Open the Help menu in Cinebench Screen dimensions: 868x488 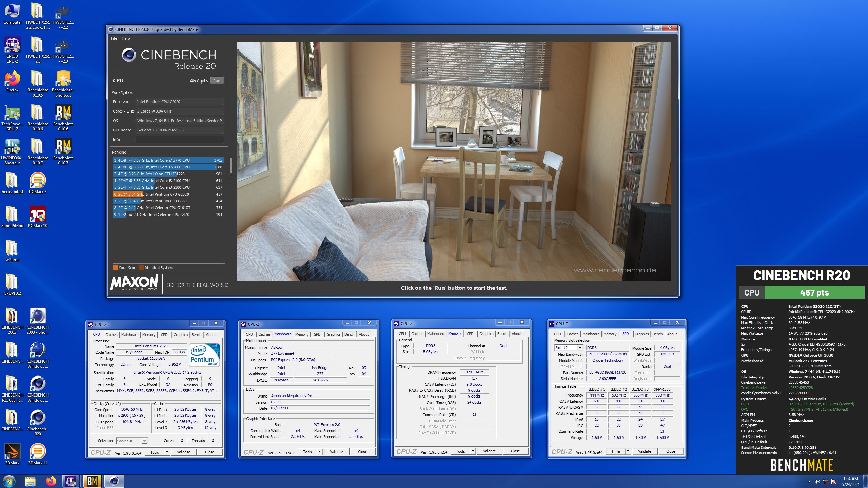click(126, 38)
